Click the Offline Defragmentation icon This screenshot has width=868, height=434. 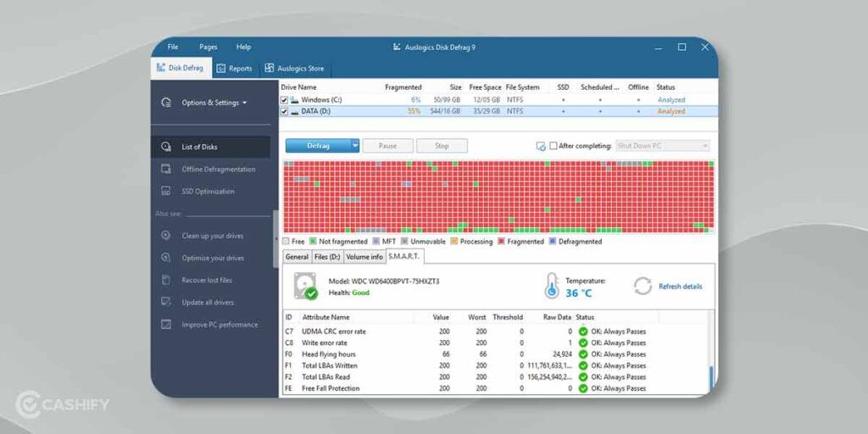coord(165,169)
